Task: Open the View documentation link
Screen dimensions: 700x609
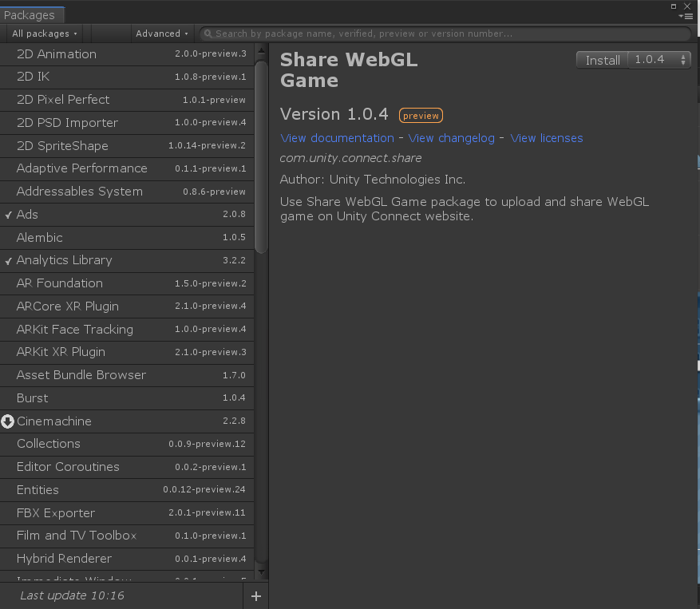Action: click(337, 138)
